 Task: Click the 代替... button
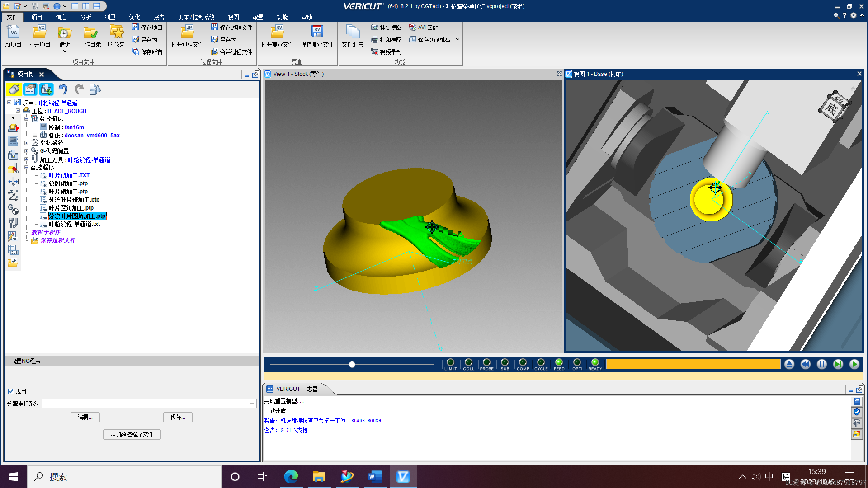coord(178,417)
